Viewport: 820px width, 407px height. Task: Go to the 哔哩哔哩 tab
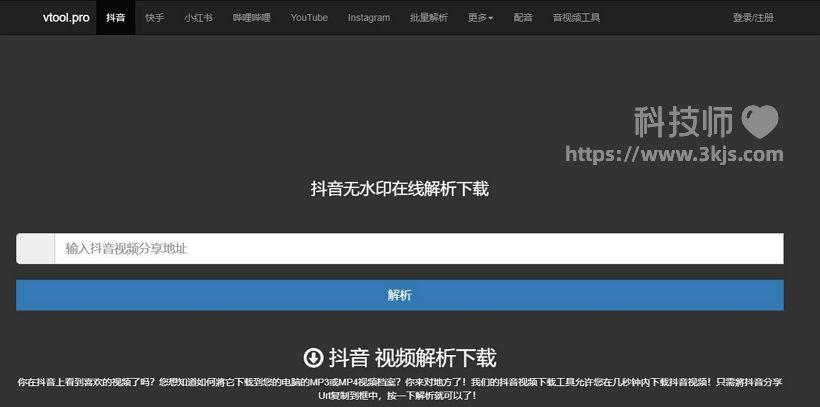point(252,17)
